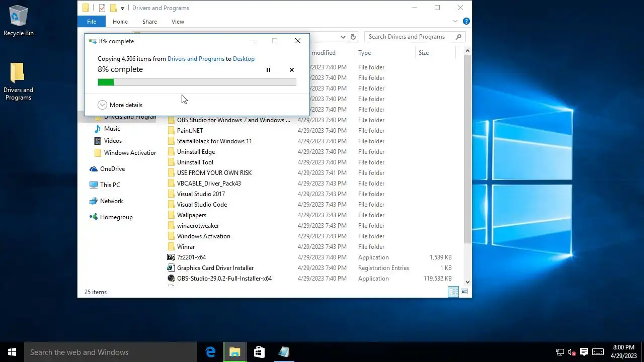The width and height of the screenshot is (644, 362).
Task: Open Explorer Help question mark icon
Action: click(466, 22)
